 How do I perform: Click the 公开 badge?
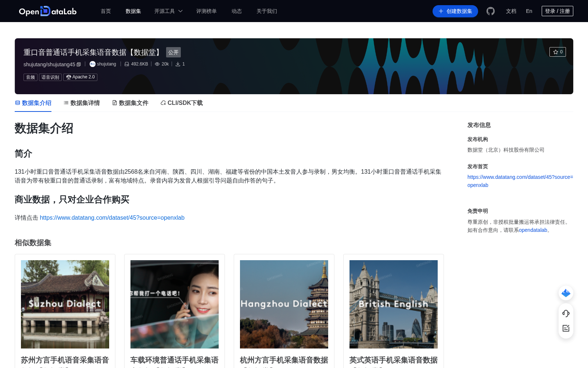[173, 52]
